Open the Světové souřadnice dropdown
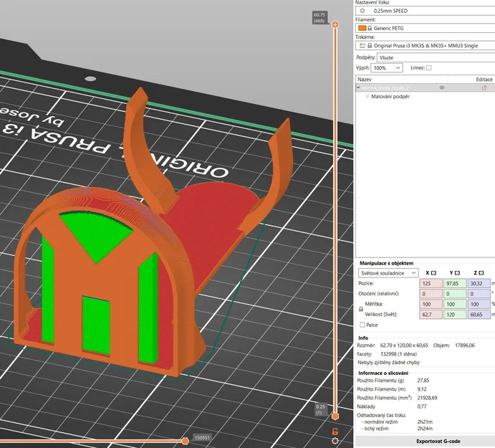Viewport: 495px width, 448px height. pos(388,273)
